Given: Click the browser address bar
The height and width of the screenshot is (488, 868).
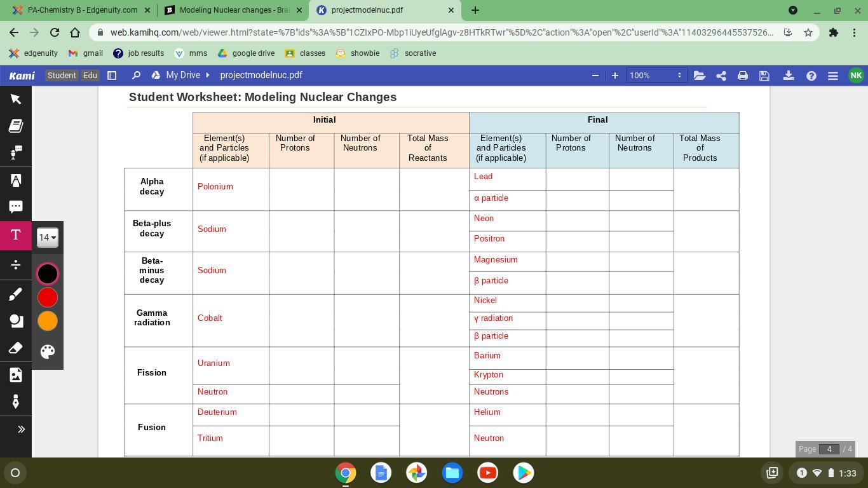Looking at the screenshot, I should [x=442, y=32].
